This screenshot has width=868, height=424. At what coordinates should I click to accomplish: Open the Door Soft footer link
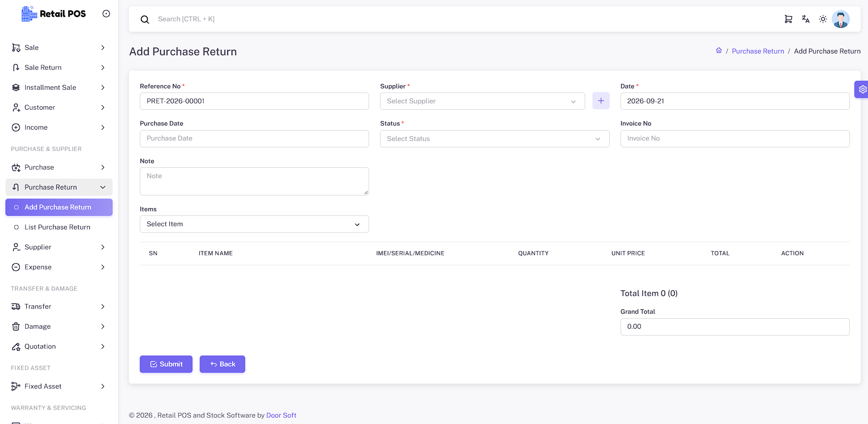pos(281,415)
